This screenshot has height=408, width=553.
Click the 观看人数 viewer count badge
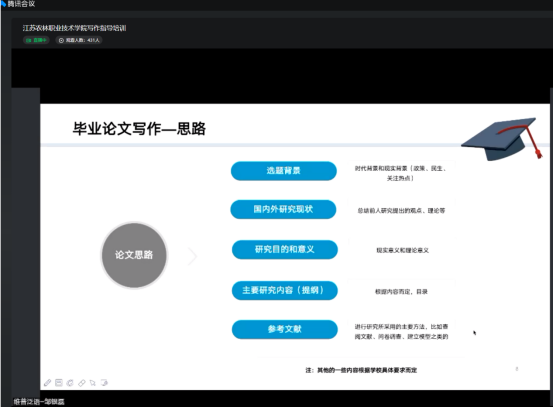[79, 40]
